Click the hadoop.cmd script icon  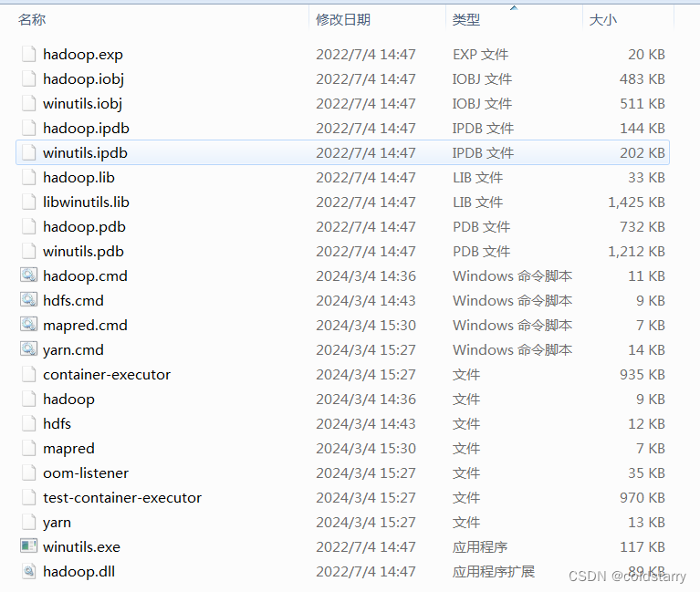click(29, 275)
